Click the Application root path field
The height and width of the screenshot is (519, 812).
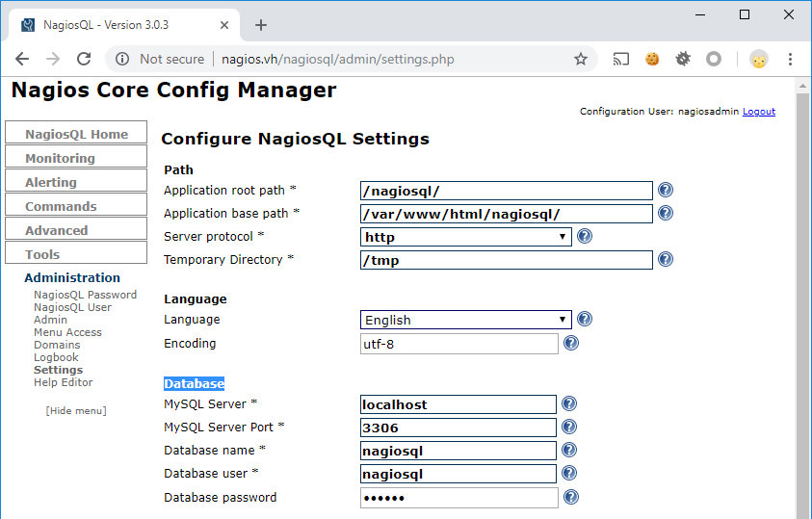[x=507, y=191]
